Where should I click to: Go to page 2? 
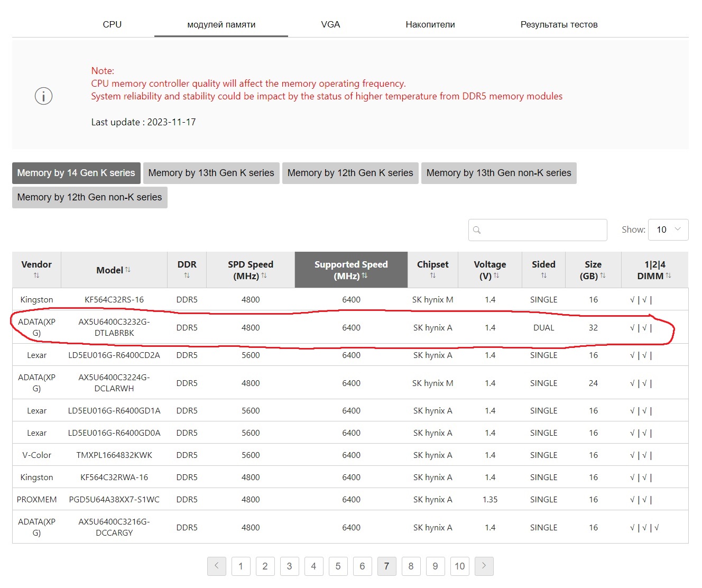tap(265, 566)
